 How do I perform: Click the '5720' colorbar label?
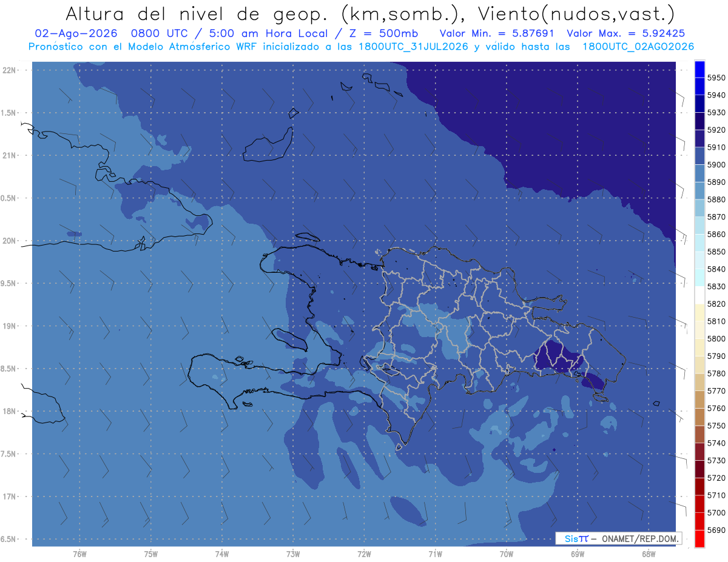click(716, 478)
